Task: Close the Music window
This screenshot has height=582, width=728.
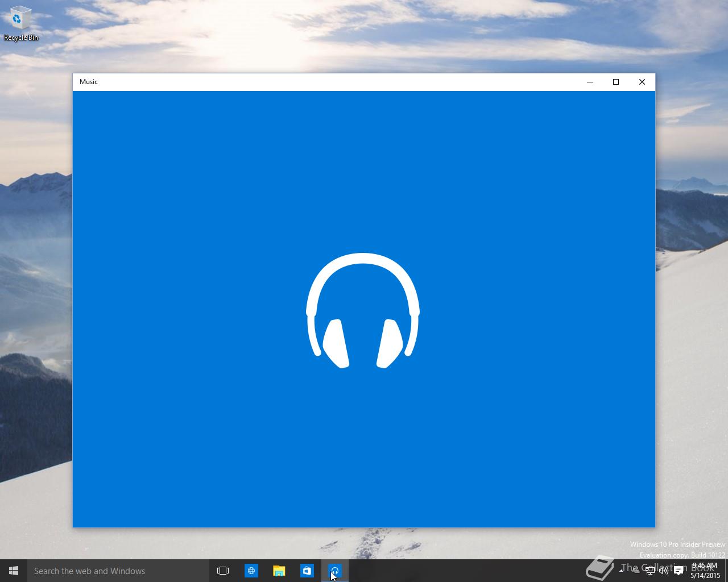Action: [642, 82]
